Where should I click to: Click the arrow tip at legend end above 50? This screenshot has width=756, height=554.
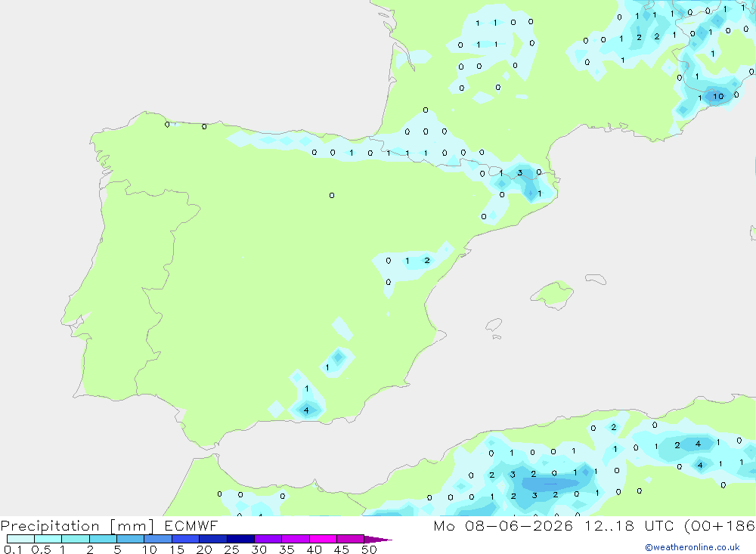(378, 540)
